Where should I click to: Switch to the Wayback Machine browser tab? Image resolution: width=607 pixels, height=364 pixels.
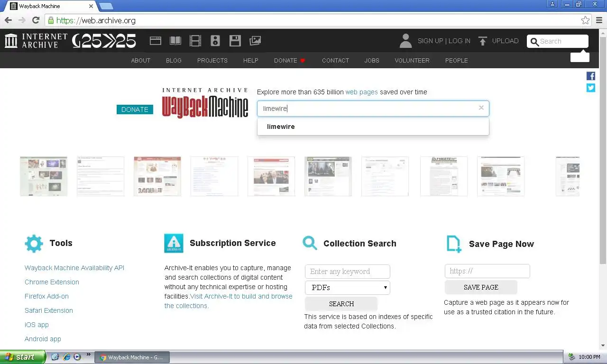[x=50, y=7]
